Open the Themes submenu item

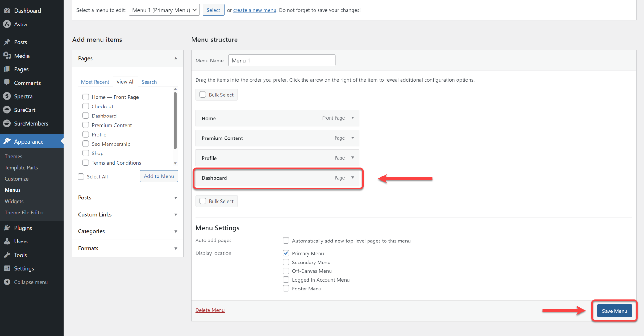coord(14,156)
